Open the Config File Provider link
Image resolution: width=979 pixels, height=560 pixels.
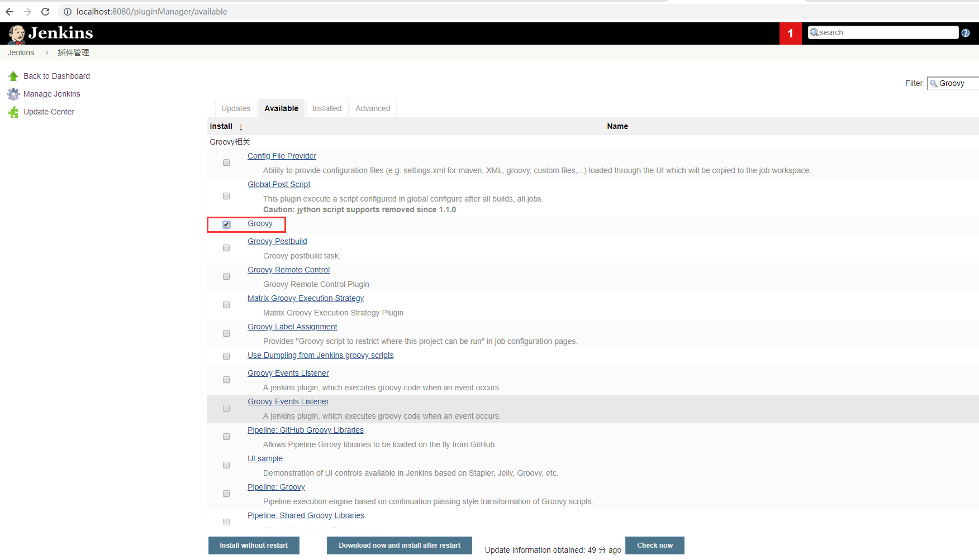(x=282, y=156)
